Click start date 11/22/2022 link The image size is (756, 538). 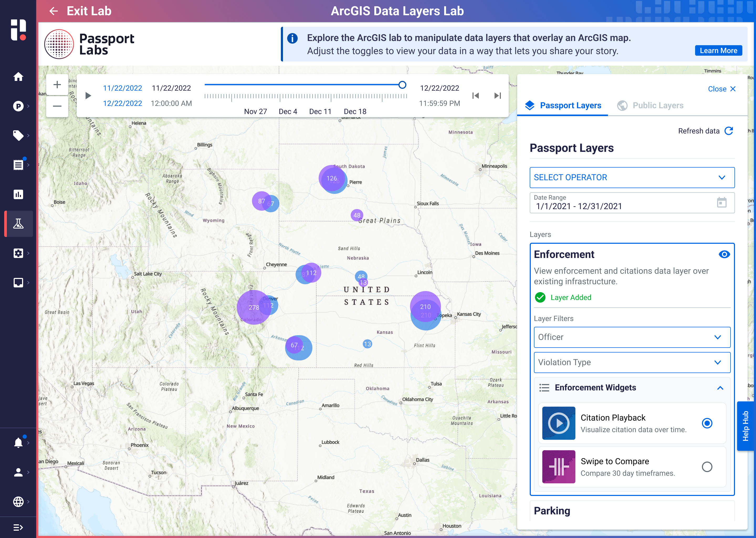123,88
